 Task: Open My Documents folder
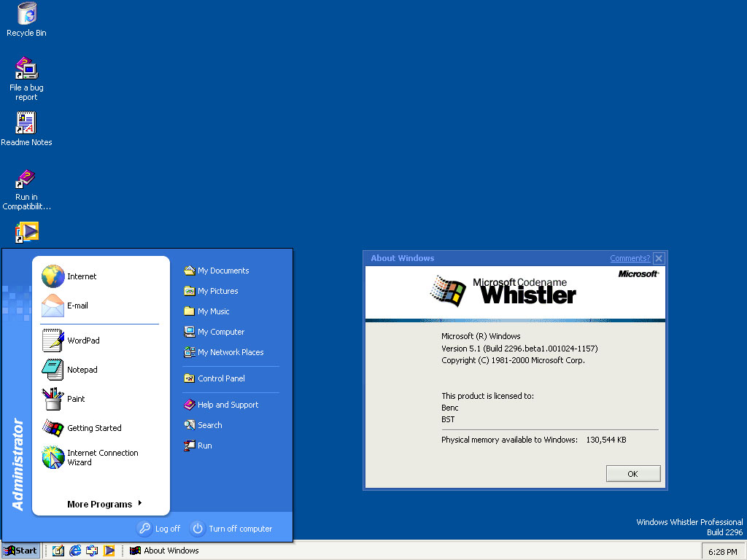pos(217,271)
